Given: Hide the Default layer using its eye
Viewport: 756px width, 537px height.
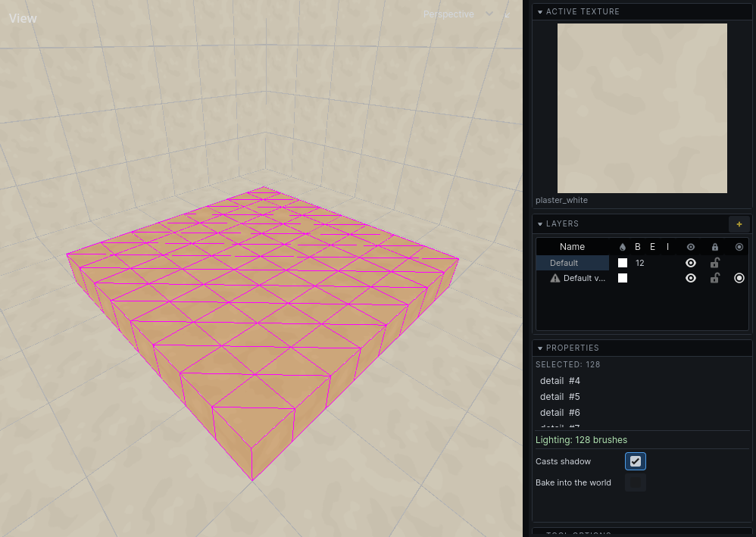Looking at the screenshot, I should click(x=691, y=263).
